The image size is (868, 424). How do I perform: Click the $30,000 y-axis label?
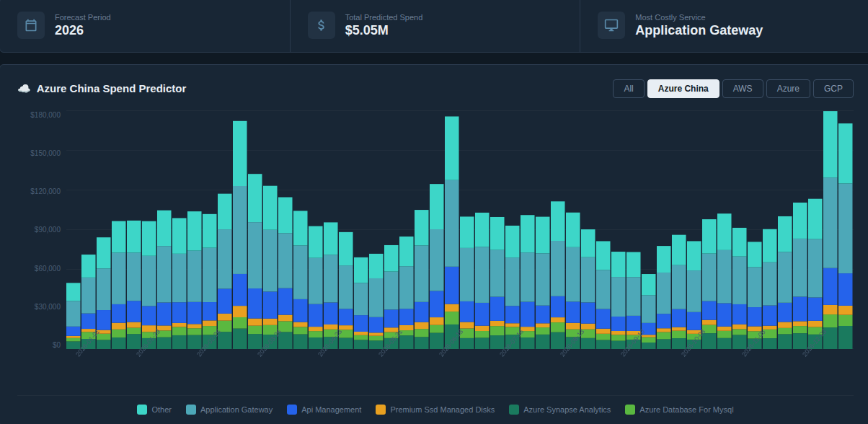coord(48,306)
